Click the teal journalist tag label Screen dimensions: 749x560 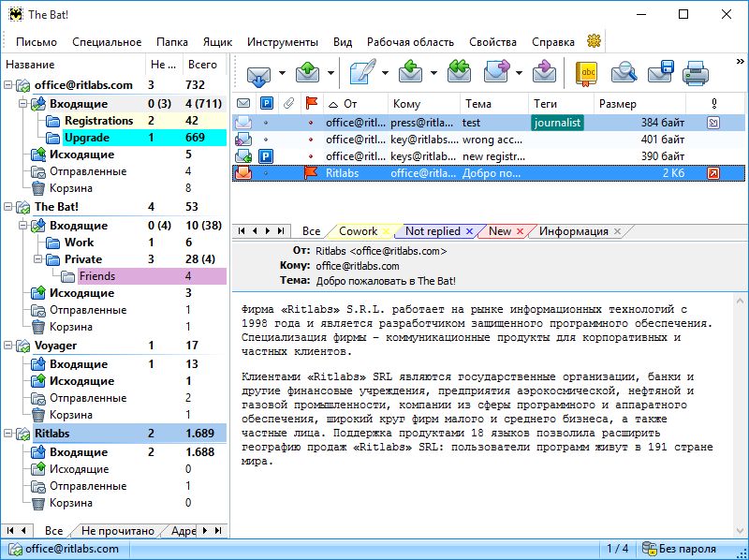click(x=557, y=123)
